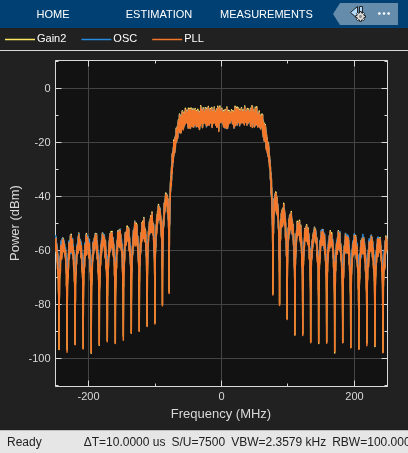Click the blue OSC legend line swatch

tap(96, 39)
